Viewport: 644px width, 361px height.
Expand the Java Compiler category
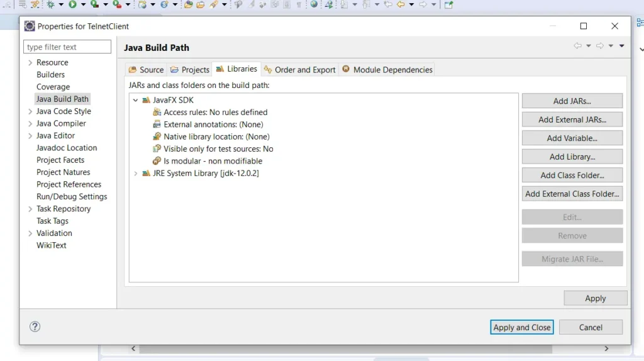(30, 124)
